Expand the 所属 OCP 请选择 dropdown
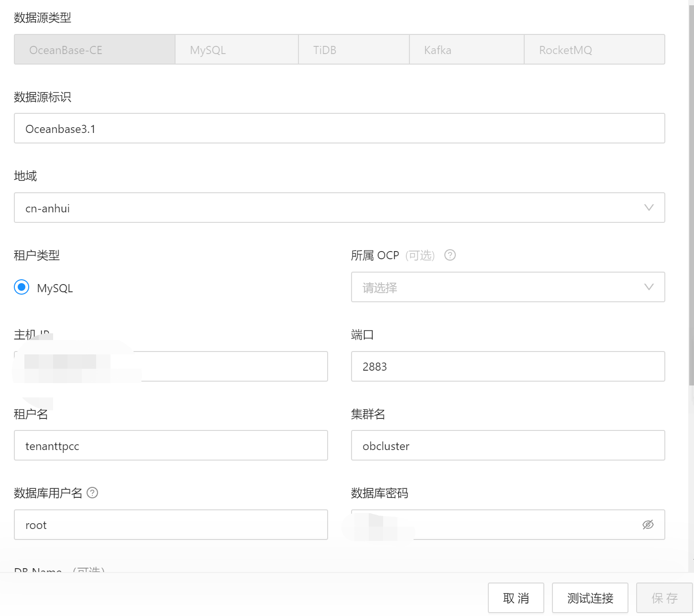 [x=508, y=287]
